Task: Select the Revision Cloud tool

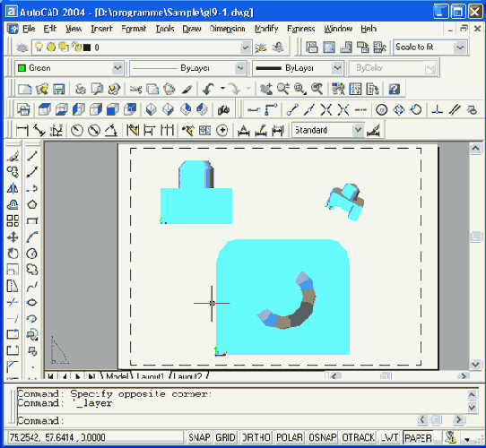Action: click(x=32, y=270)
